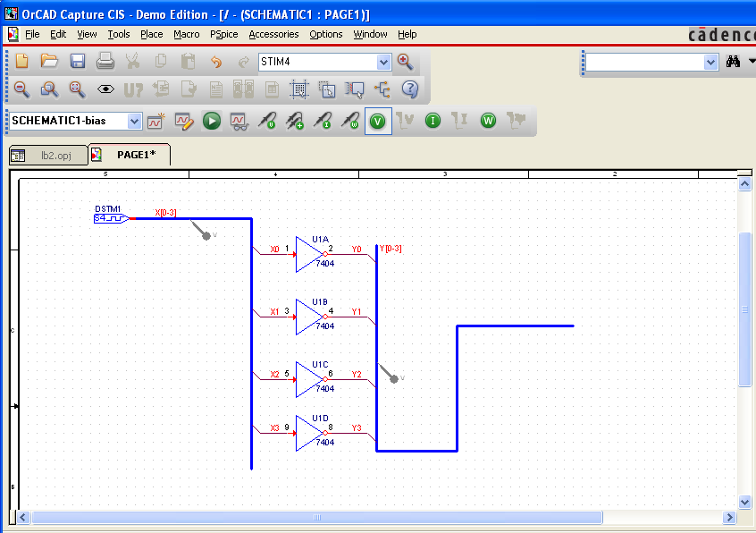Open the Window menu
756x533 pixels.
[370, 34]
